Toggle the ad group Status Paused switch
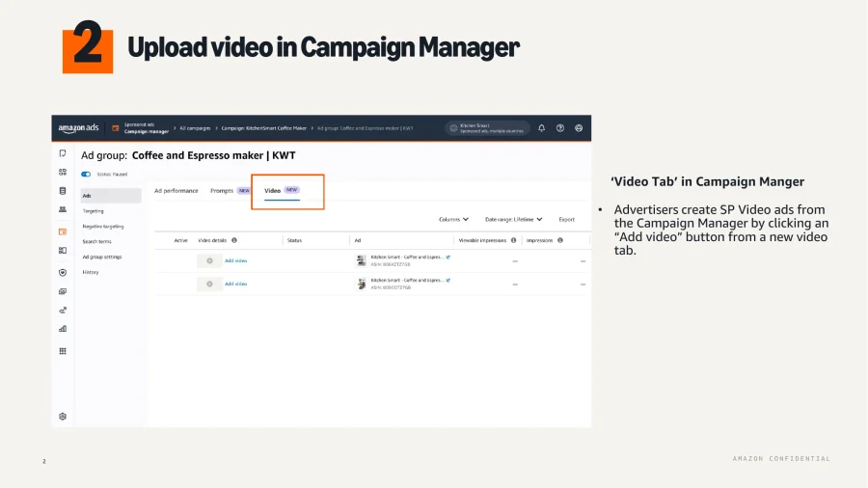868x488 pixels. click(86, 175)
